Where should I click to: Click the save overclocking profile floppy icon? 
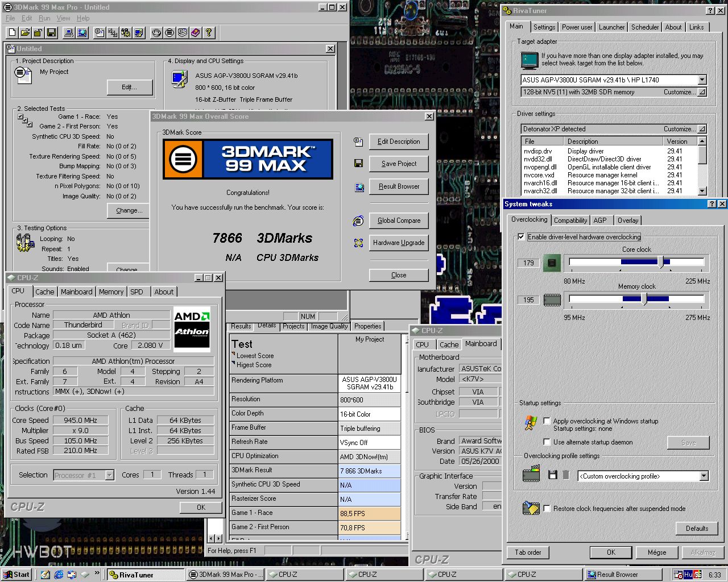point(552,475)
